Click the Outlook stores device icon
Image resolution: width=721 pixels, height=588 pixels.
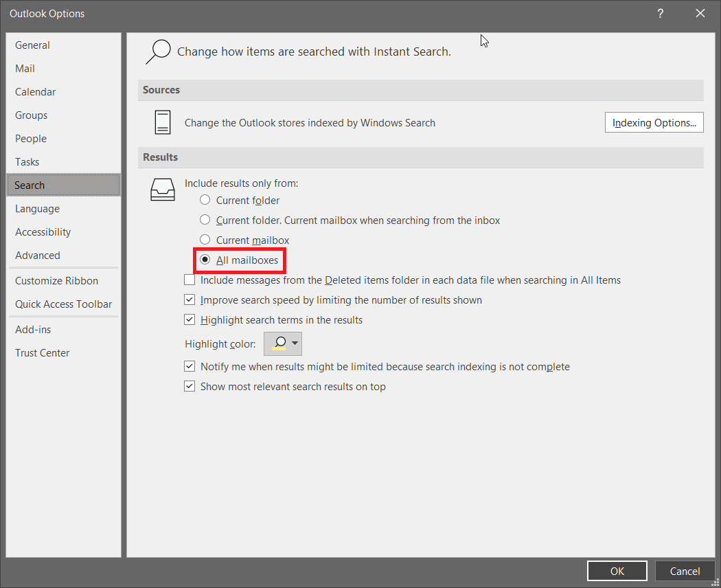[162, 122]
